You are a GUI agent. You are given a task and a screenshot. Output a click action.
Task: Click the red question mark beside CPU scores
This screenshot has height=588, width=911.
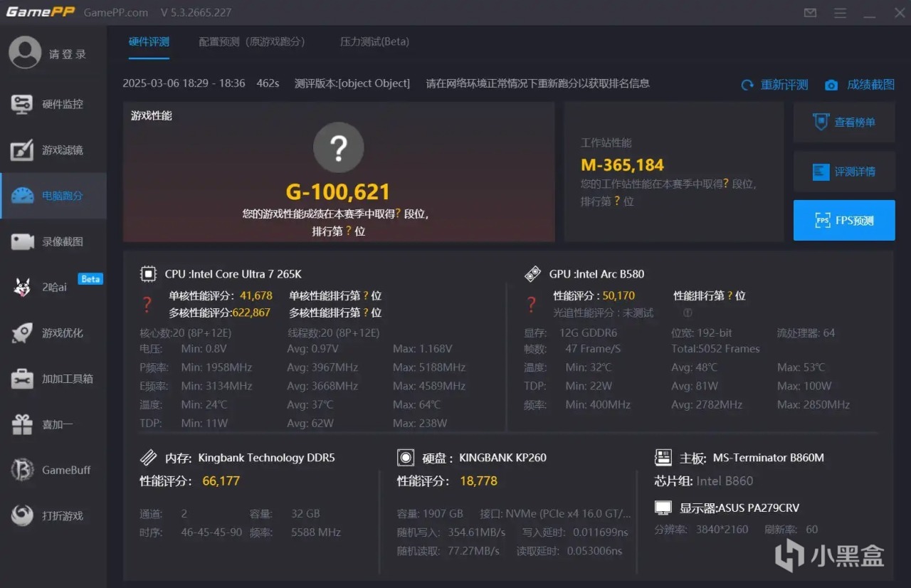pos(147,305)
